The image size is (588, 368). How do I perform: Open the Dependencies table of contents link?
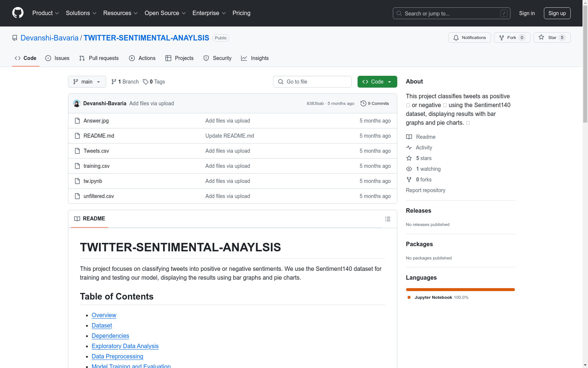111,336
